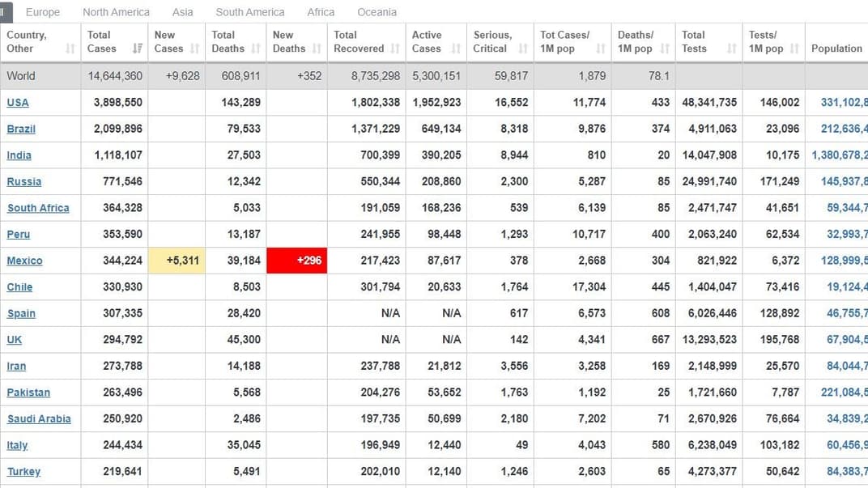The width and height of the screenshot is (868, 488).
Task: Click sort icon for Tot Cases/1M pop
Action: click(x=601, y=49)
